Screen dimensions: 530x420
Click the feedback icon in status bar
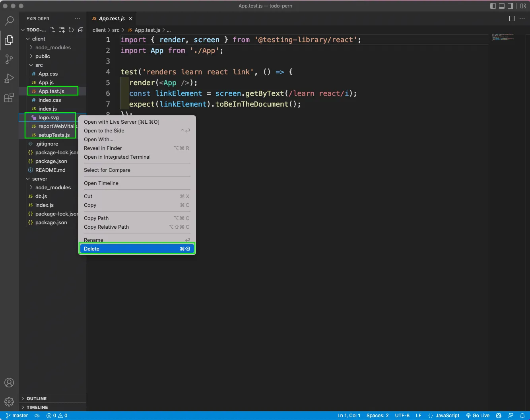pyautogui.click(x=511, y=416)
